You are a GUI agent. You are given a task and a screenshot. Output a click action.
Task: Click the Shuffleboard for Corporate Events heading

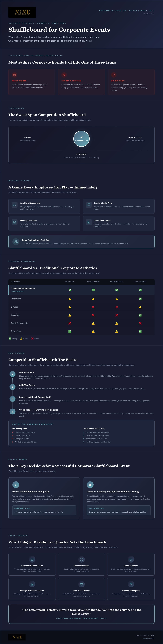(x=59, y=30)
